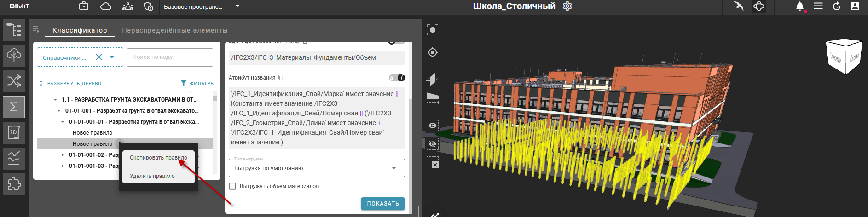Open the users group icon
This screenshot has width=868, height=217.
[x=128, y=6]
